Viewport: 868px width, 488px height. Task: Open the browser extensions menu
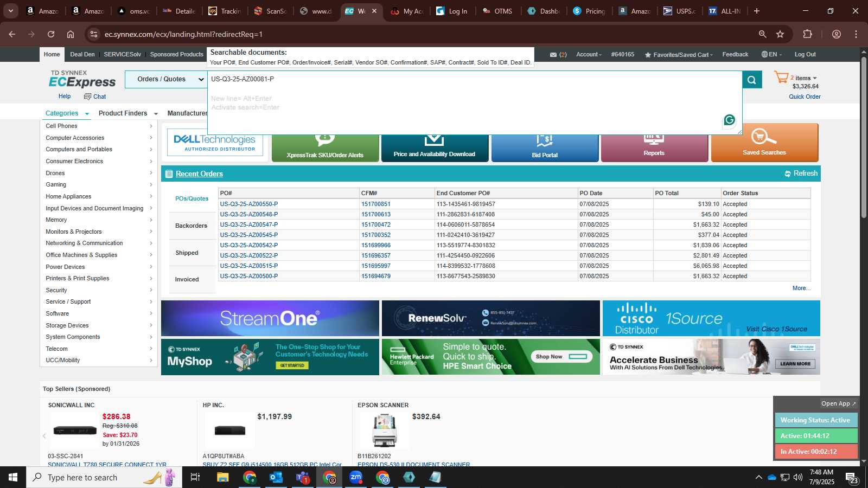coord(807,34)
